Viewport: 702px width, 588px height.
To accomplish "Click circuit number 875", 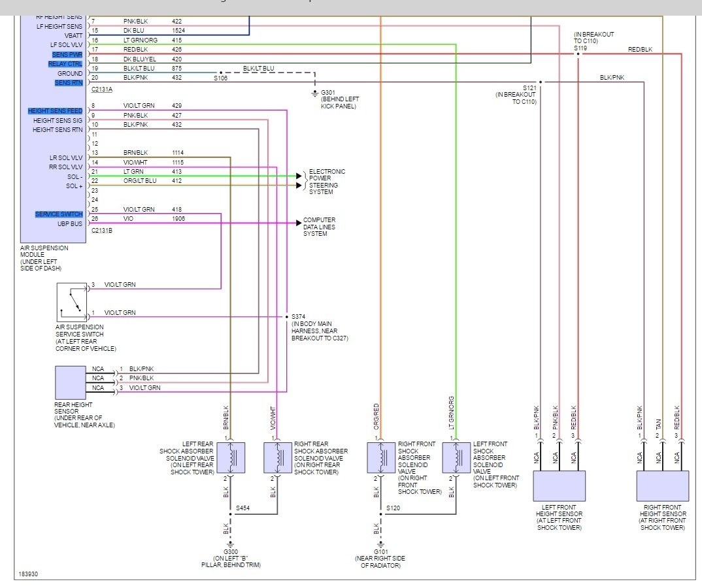I will [x=177, y=69].
